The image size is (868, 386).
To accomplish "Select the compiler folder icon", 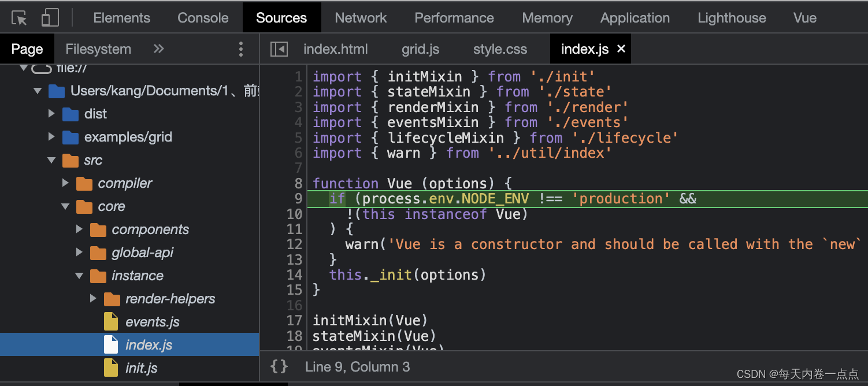I will pos(84,183).
